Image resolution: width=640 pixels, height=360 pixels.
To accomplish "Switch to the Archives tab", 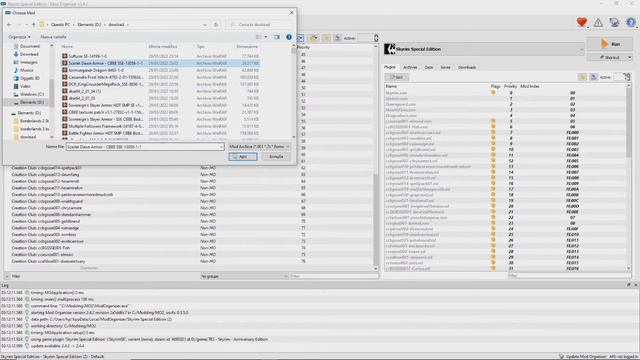I will click(x=410, y=67).
